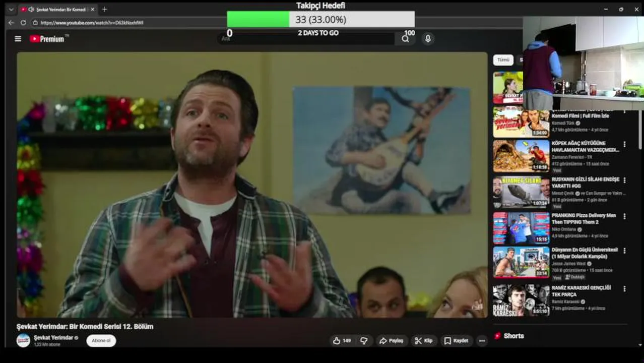Open Zamanın Fenerleri - TR channel name
Screen dimensions: 644x363
click(572, 157)
